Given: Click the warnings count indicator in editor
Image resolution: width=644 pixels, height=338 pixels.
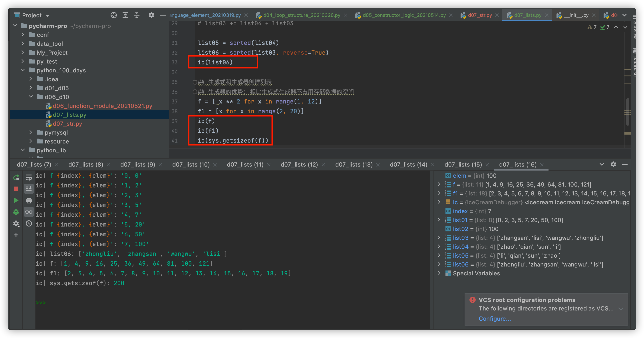Looking at the screenshot, I should 592,27.
